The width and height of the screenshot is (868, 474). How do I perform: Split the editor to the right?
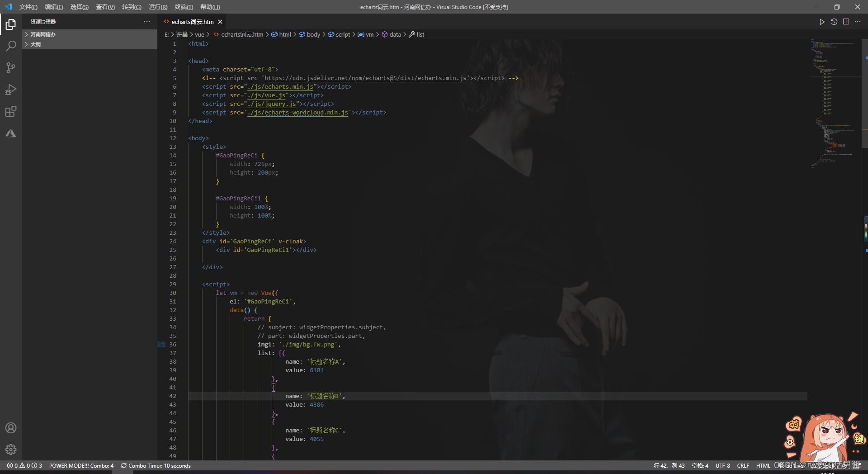coord(846,22)
